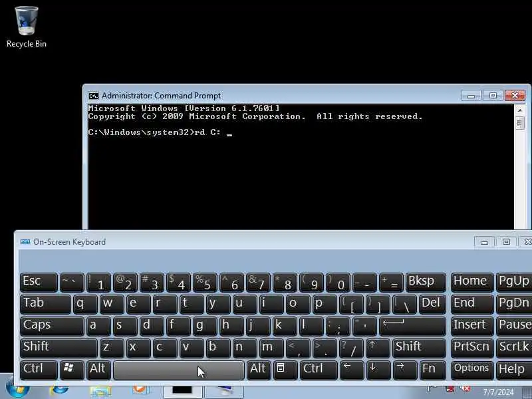Tap the up arrow key
The height and width of the screenshot is (399, 532).
(378, 348)
